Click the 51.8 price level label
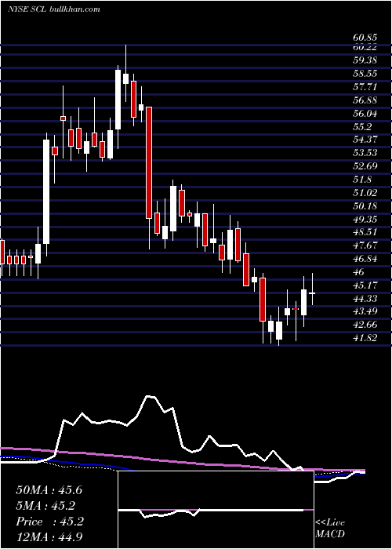 pyautogui.click(x=361, y=180)
